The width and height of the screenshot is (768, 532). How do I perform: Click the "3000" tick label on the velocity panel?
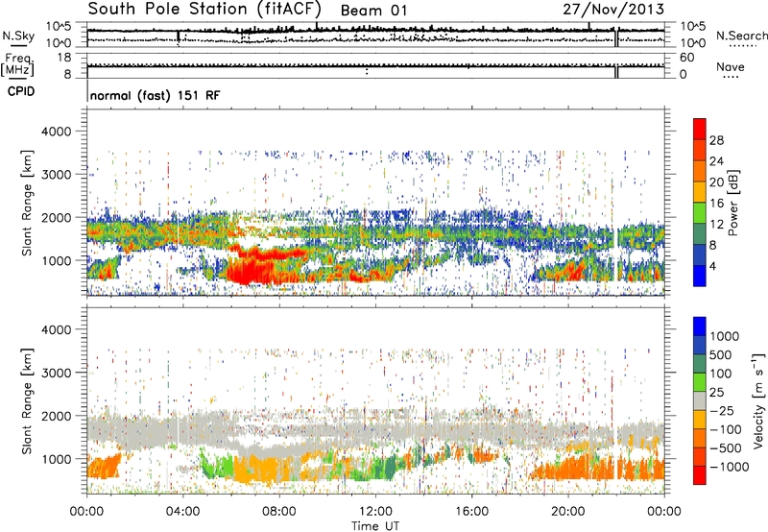56,373
